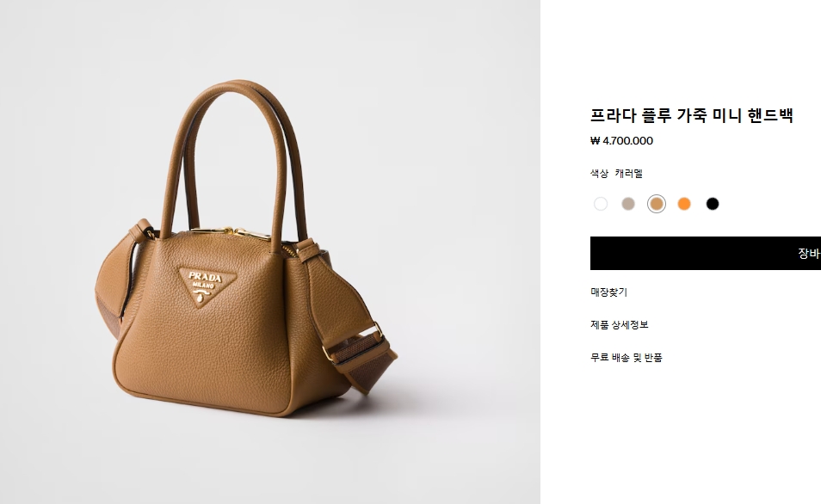Open the main product image of the bag

click(x=270, y=252)
